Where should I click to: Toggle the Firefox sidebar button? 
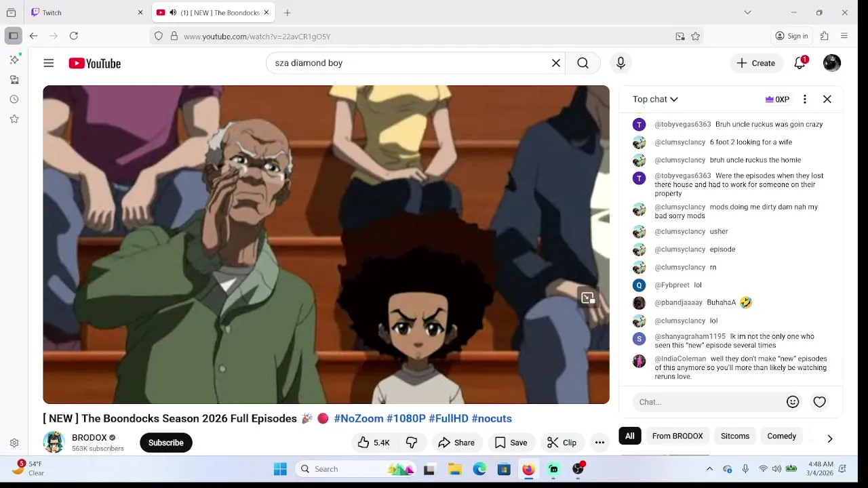point(14,36)
